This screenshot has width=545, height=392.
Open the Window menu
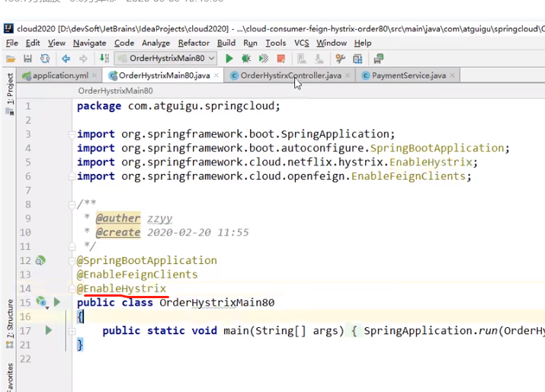click(x=332, y=43)
